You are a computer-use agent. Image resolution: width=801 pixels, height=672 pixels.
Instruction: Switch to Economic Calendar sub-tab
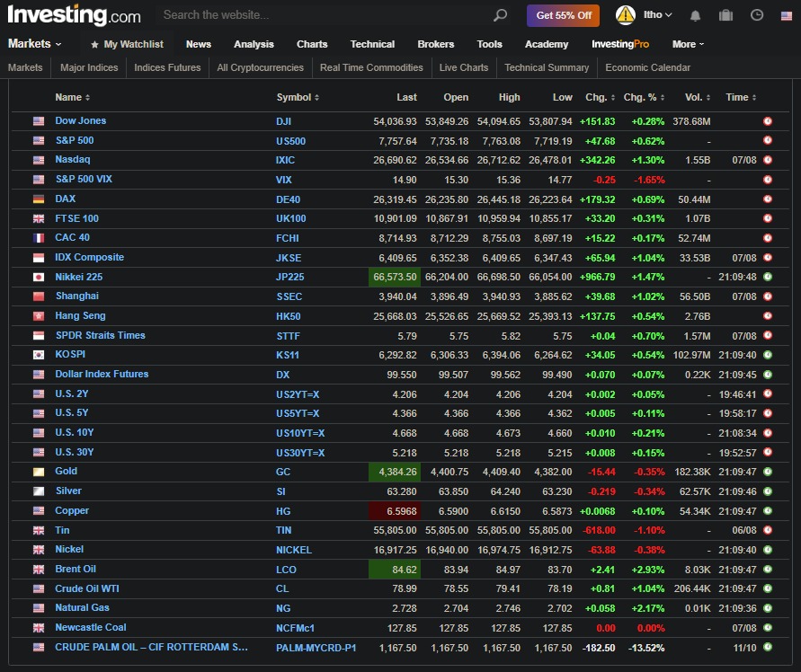pyautogui.click(x=647, y=67)
